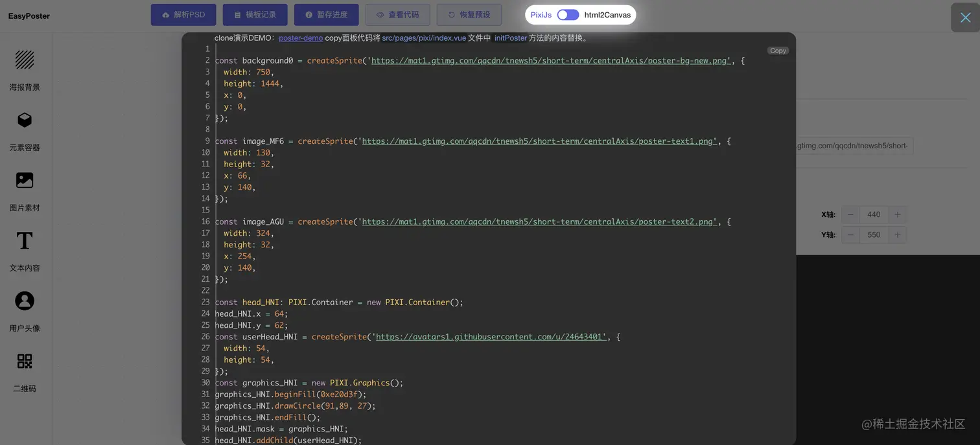Toggle the PixiJs / html2Canvas switch
980x445 pixels.
[x=568, y=15]
